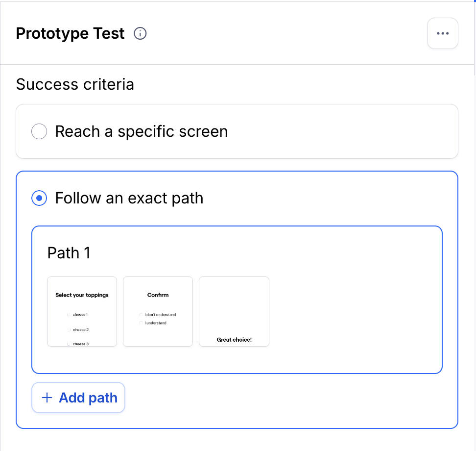Select the Path 1 title
476x451 pixels.
[69, 253]
